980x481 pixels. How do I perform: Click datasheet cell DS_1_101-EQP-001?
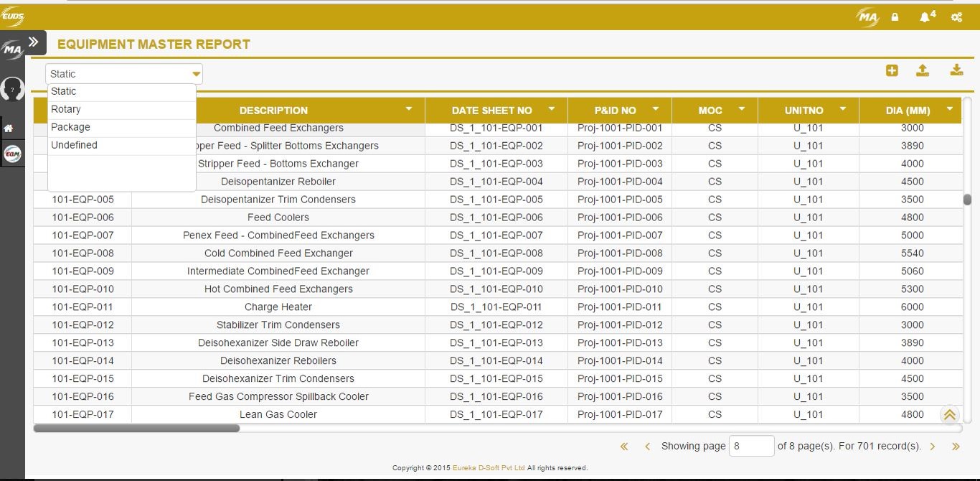pyautogui.click(x=496, y=128)
